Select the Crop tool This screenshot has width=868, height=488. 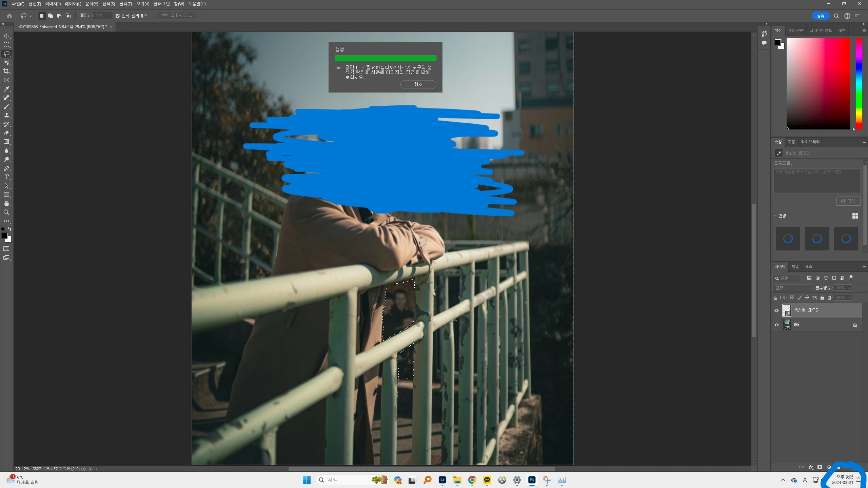(6, 71)
